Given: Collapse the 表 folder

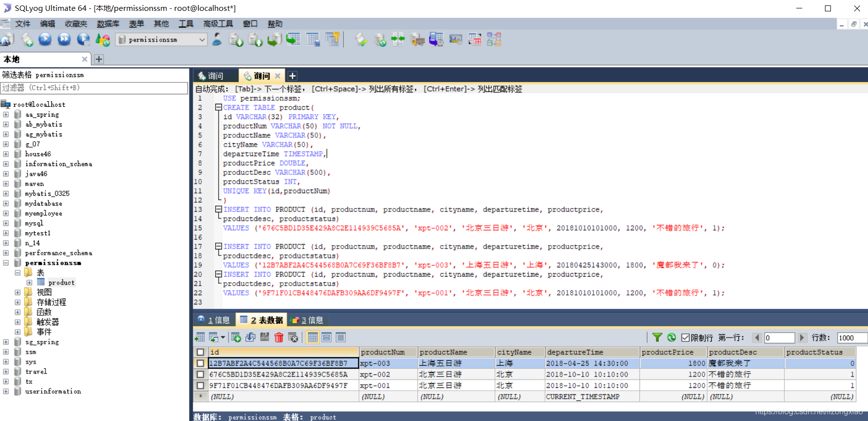Looking at the screenshot, I should [17, 272].
